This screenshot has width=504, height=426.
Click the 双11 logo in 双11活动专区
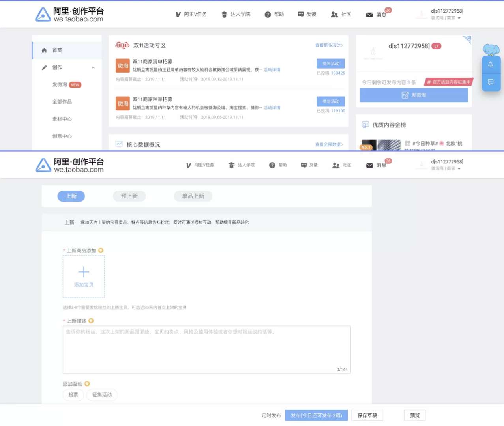pyautogui.click(x=122, y=45)
